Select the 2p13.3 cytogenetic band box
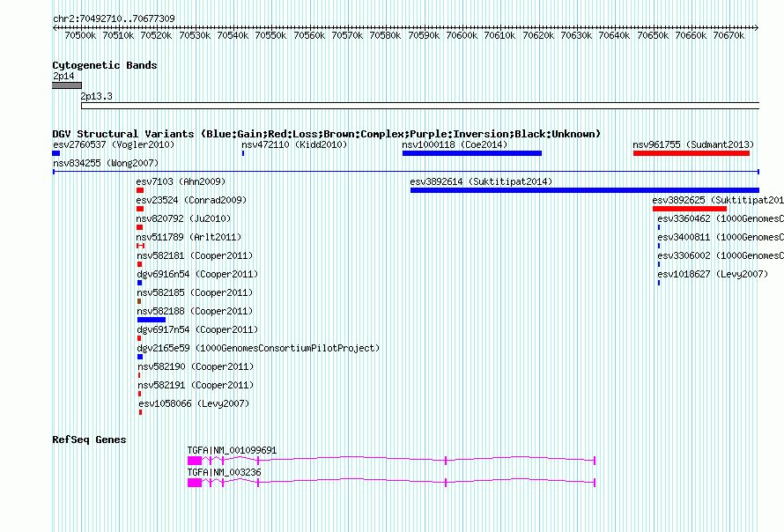This screenshot has width=784, height=532. click(x=419, y=106)
